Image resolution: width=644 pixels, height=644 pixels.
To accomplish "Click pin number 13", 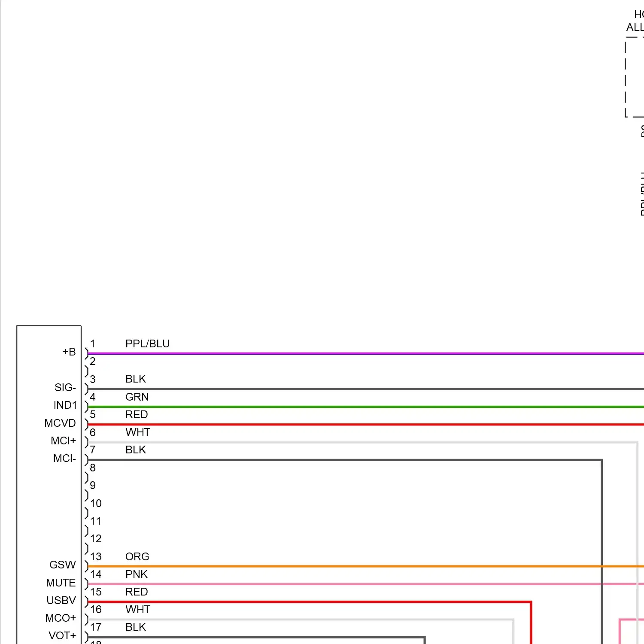I will tap(96, 557).
